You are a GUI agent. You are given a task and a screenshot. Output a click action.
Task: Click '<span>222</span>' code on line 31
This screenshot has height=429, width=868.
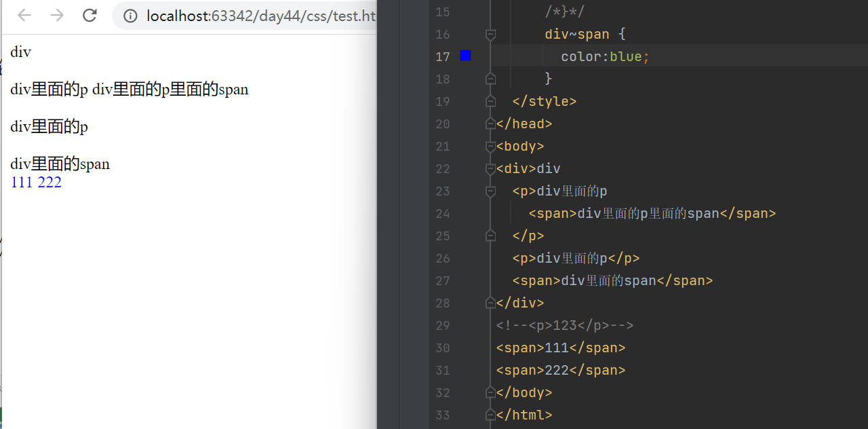coord(561,370)
